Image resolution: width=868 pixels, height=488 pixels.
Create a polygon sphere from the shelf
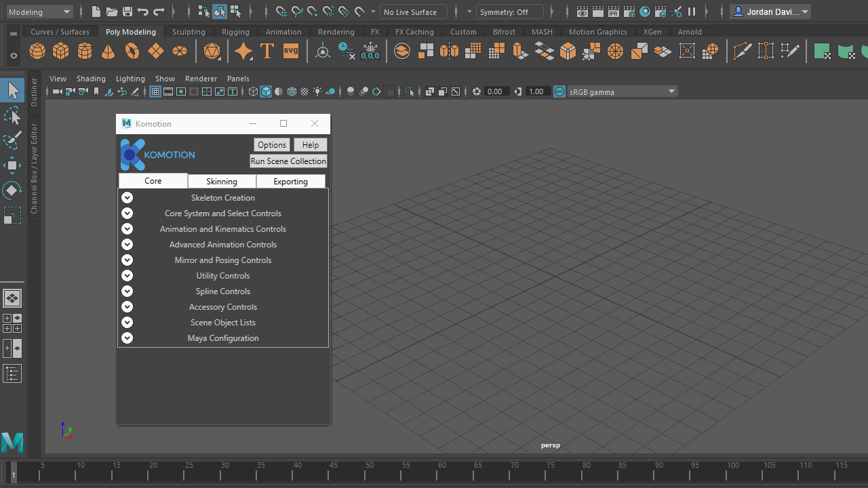coord(37,51)
